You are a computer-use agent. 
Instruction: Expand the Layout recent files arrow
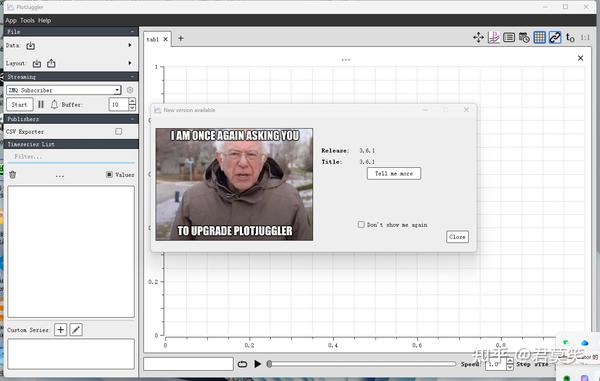pos(130,63)
